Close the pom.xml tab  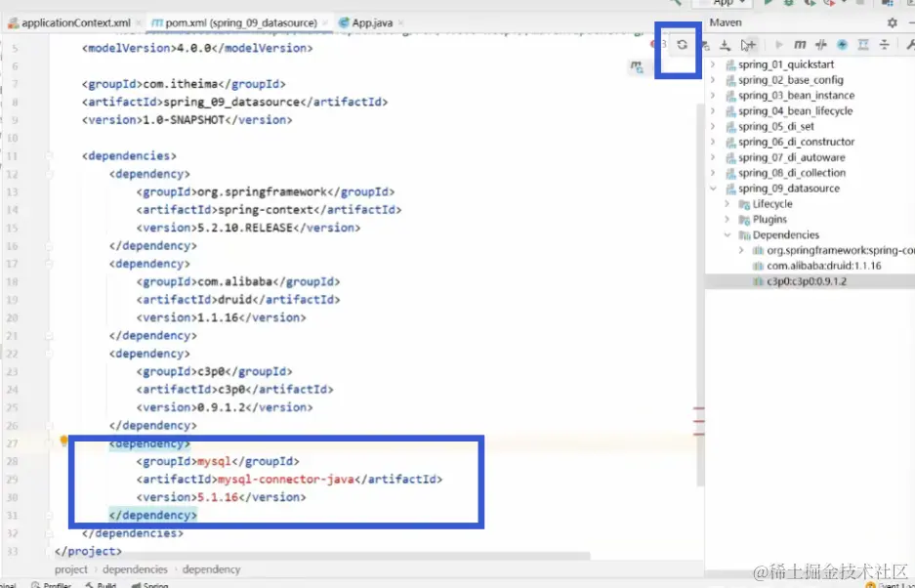(325, 23)
